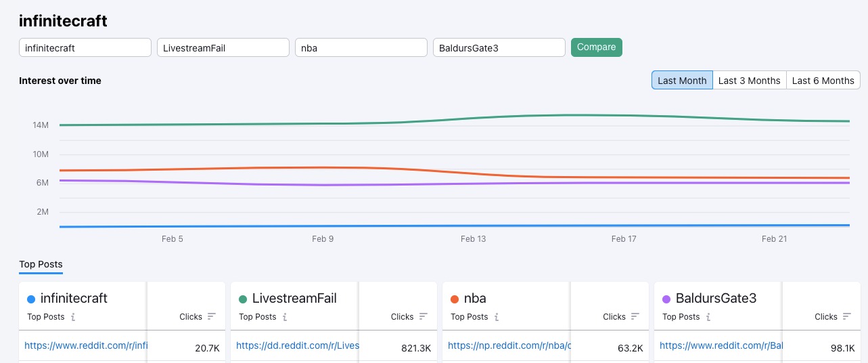
Task: Switch to Last 6 Months range
Action: (823, 80)
